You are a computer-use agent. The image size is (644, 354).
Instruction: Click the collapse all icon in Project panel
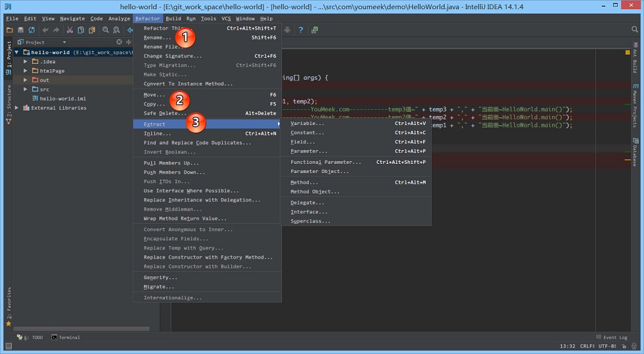(x=129, y=42)
